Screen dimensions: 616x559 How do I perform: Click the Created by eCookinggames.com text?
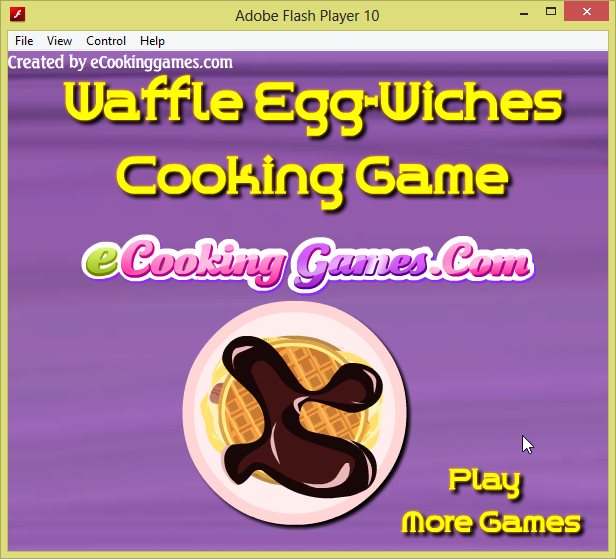point(120,63)
